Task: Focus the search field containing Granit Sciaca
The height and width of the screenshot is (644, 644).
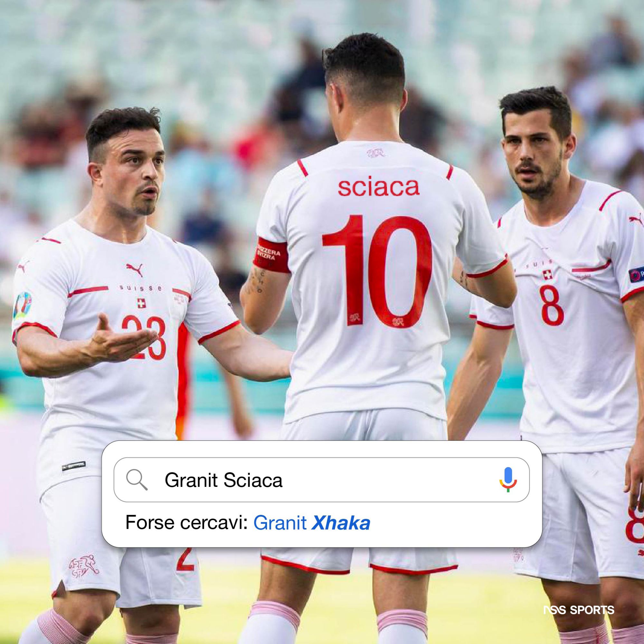Action: (x=321, y=480)
